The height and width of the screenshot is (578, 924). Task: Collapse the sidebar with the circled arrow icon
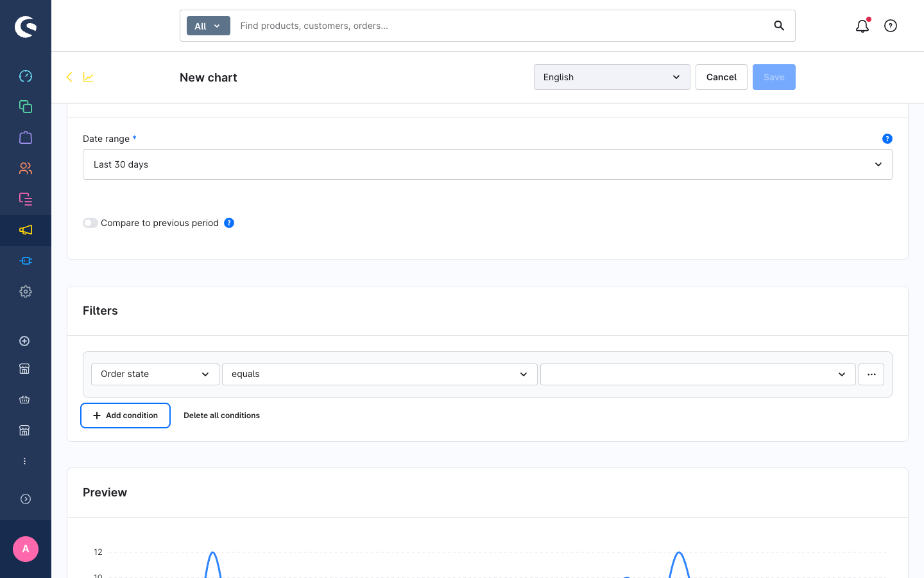click(x=26, y=499)
